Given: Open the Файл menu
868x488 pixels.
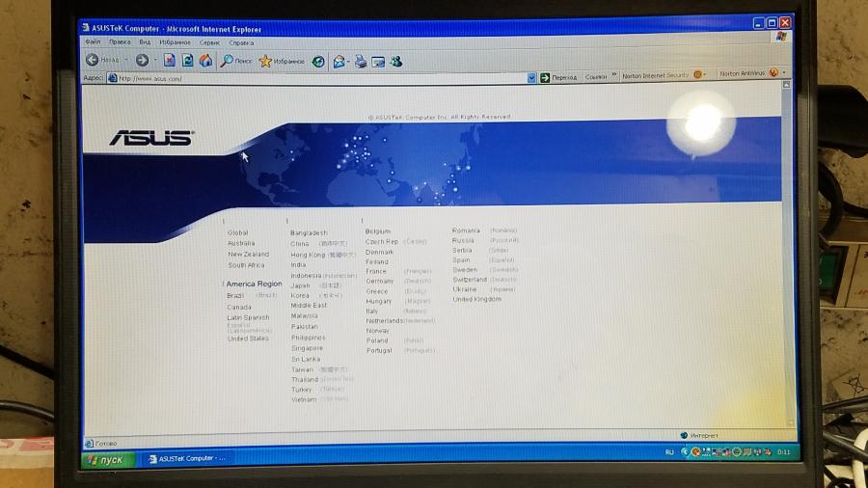Looking at the screenshot, I should pyautogui.click(x=93, y=42).
